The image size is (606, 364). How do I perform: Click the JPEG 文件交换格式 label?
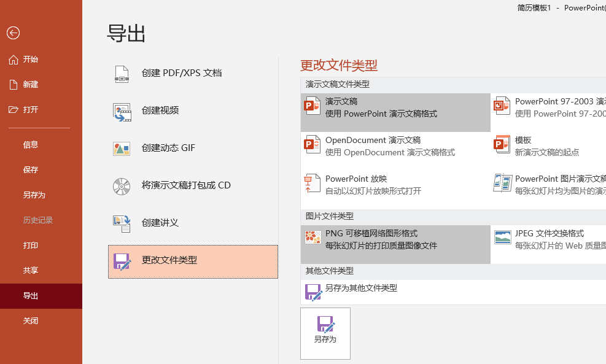pos(549,233)
